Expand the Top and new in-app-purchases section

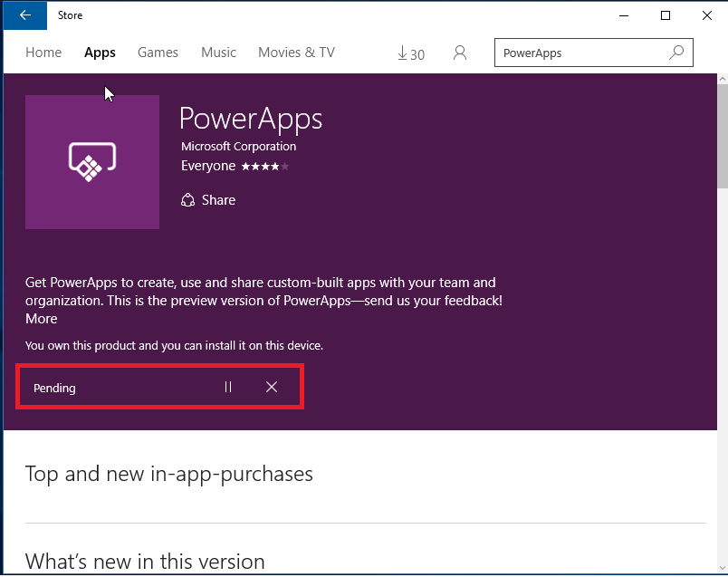click(169, 474)
